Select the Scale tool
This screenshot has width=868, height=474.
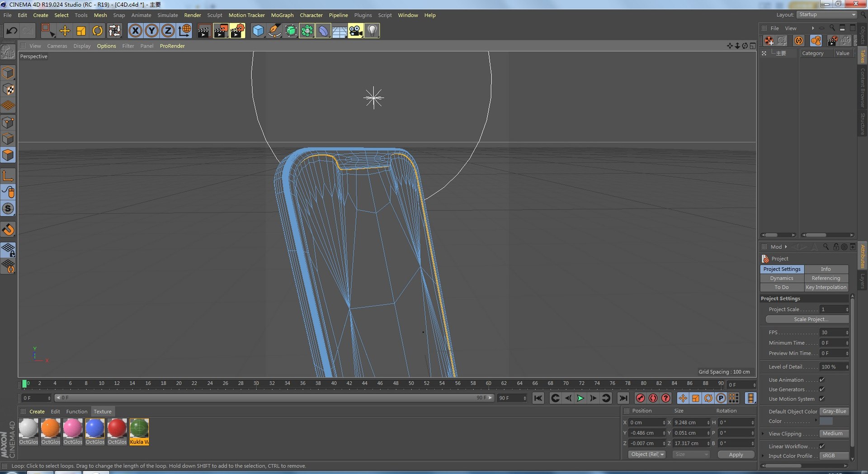81,31
